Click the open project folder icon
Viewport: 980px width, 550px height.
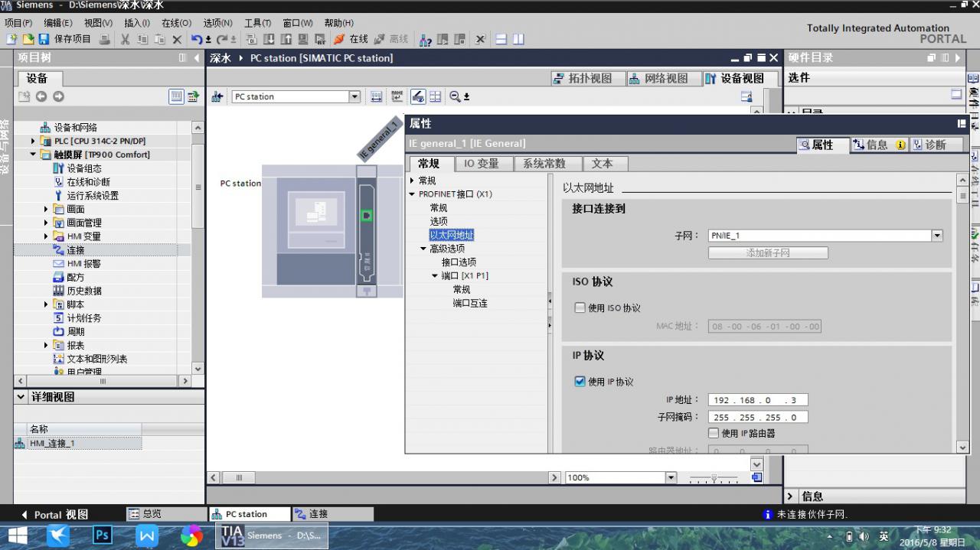pos(28,39)
